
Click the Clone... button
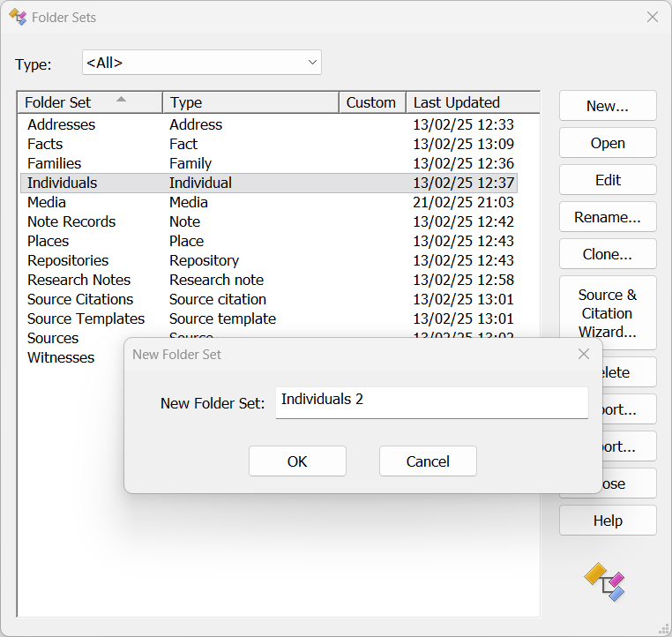point(608,254)
